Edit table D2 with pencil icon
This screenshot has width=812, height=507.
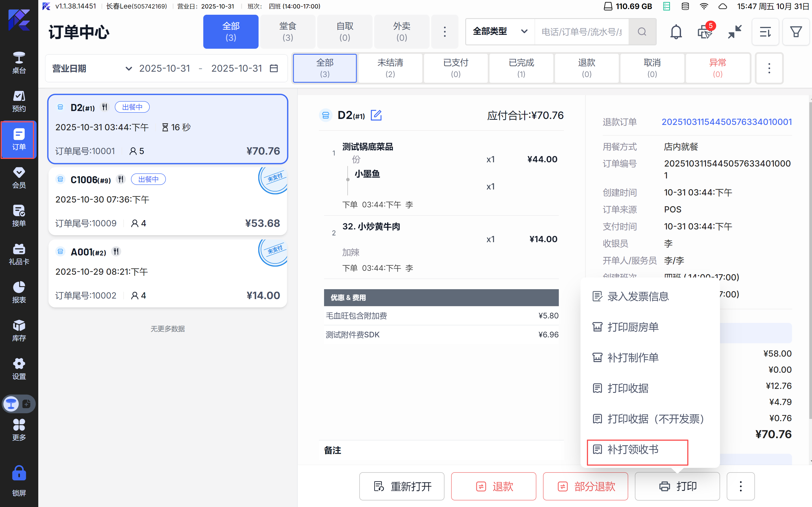pos(376,115)
